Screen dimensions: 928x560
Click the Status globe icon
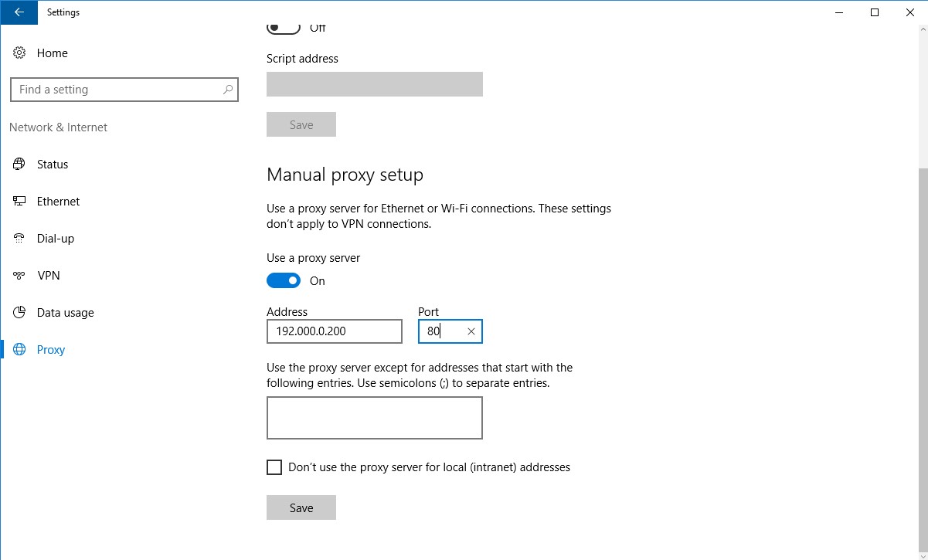pyautogui.click(x=20, y=165)
